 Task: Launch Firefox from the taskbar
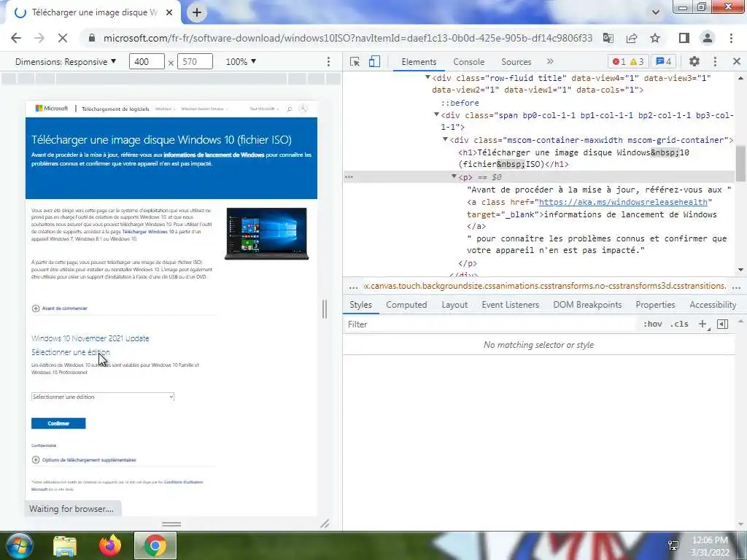pyautogui.click(x=110, y=545)
